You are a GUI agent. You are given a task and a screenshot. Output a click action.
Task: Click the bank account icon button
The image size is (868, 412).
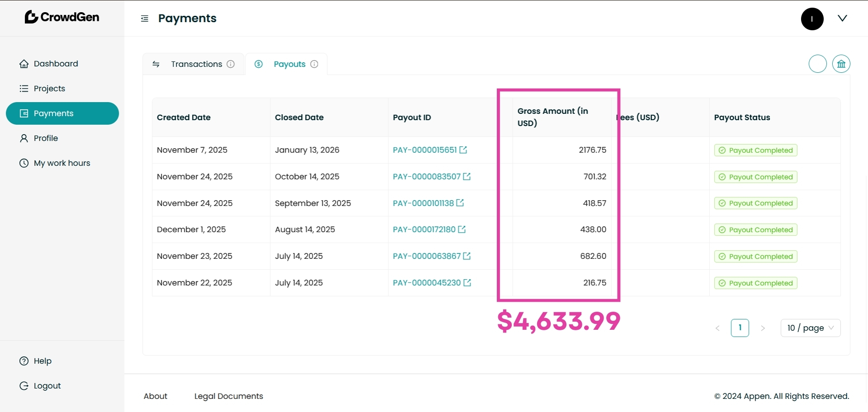tap(841, 64)
